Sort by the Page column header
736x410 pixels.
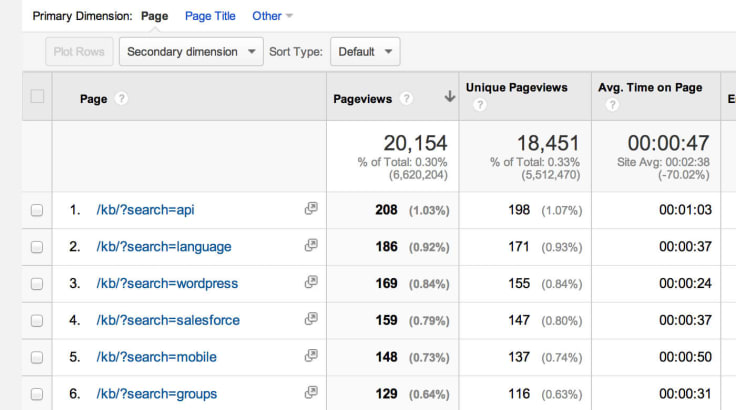point(93,99)
